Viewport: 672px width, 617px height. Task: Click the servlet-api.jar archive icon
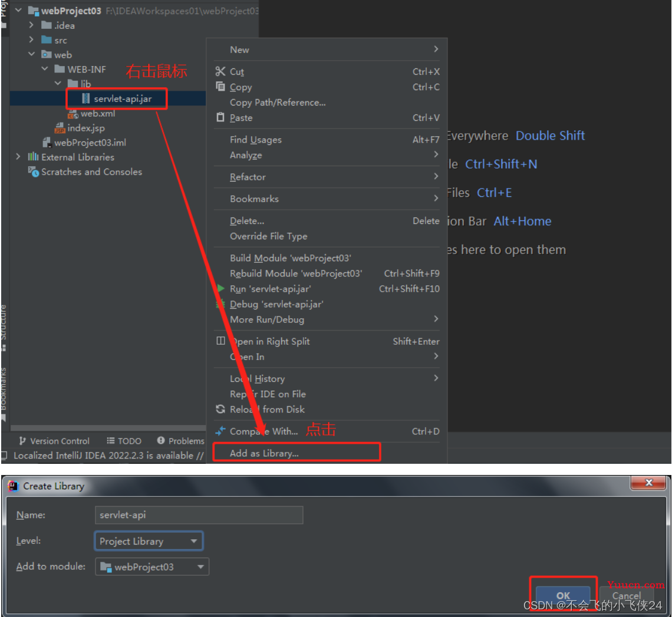pyautogui.click(x=85, y=98)
